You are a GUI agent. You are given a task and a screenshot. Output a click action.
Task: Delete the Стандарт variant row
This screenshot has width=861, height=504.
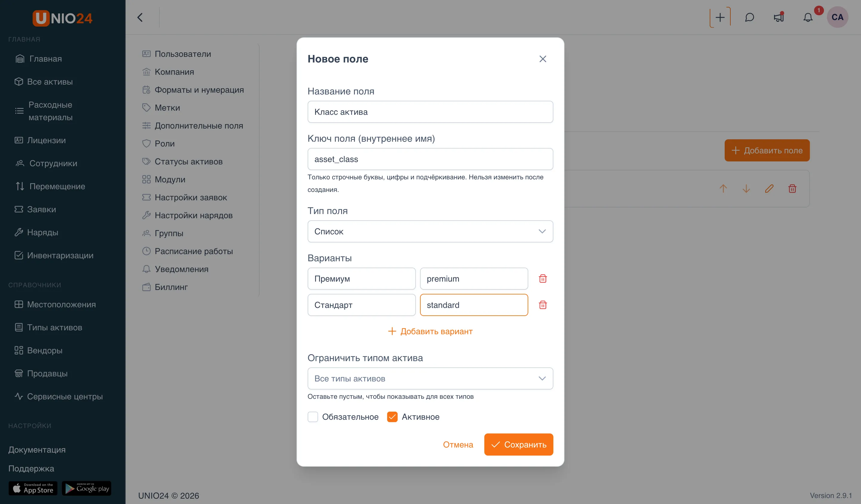pos(543,305)
